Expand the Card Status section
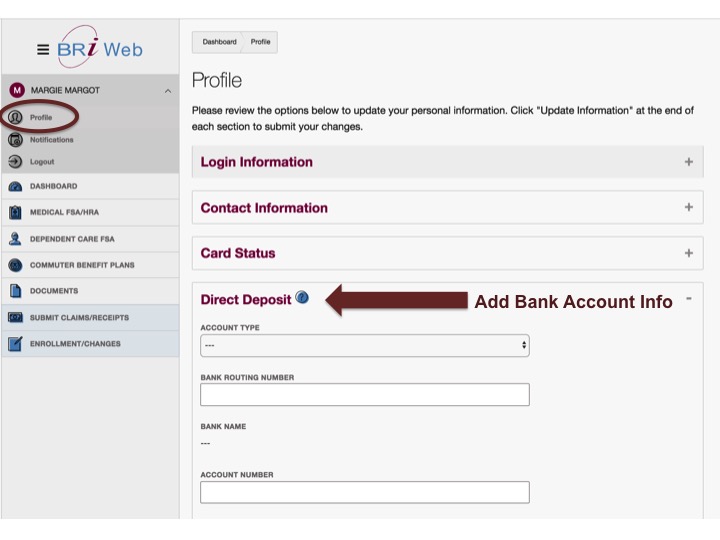 click(688, 253)
